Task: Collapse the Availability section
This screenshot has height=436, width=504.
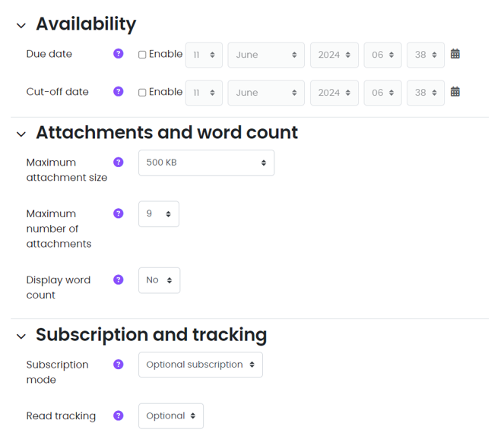Action: point(21,26)
